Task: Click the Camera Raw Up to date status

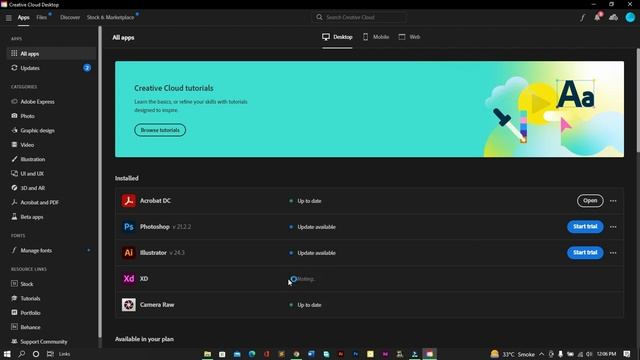Action: [305, 305]
